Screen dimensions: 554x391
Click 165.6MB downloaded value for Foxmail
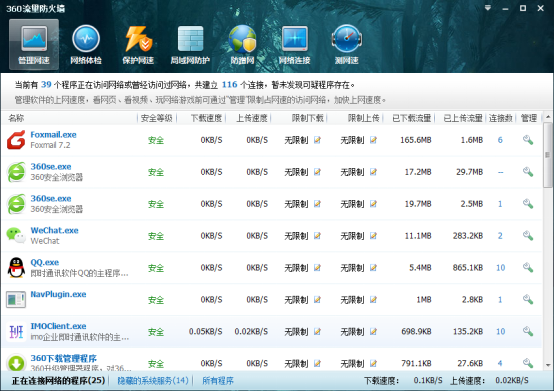point(416,140)
